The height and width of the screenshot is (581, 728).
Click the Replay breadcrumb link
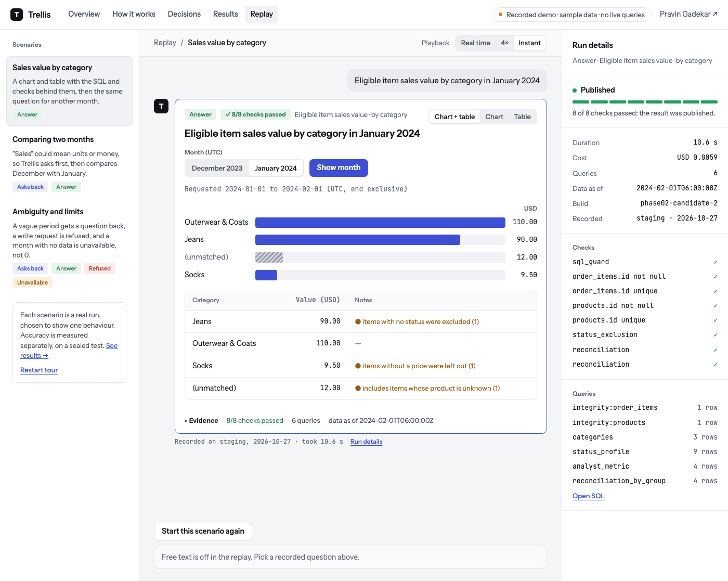[x=165, y=43]
